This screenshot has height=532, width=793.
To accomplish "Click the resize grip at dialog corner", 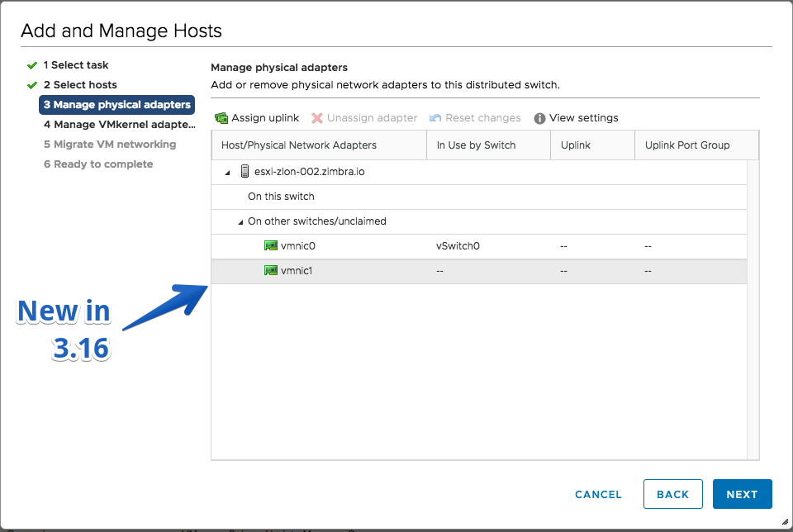I will coord(785,521).
